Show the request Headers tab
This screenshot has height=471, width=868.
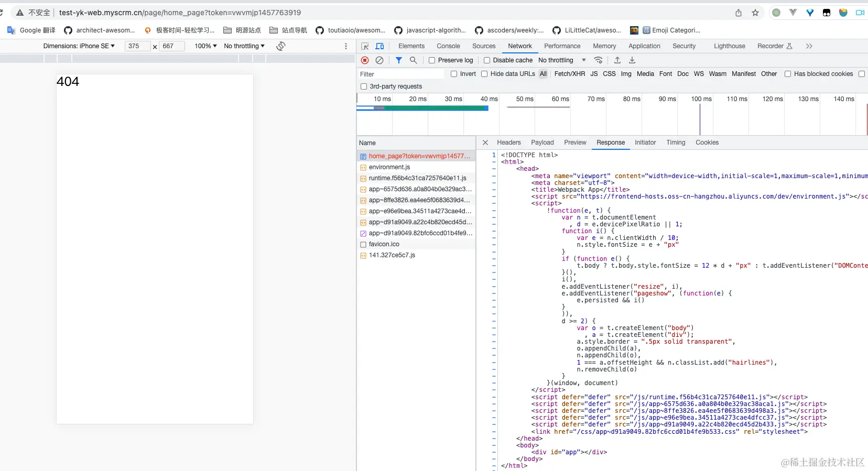[x=509, y=143]
